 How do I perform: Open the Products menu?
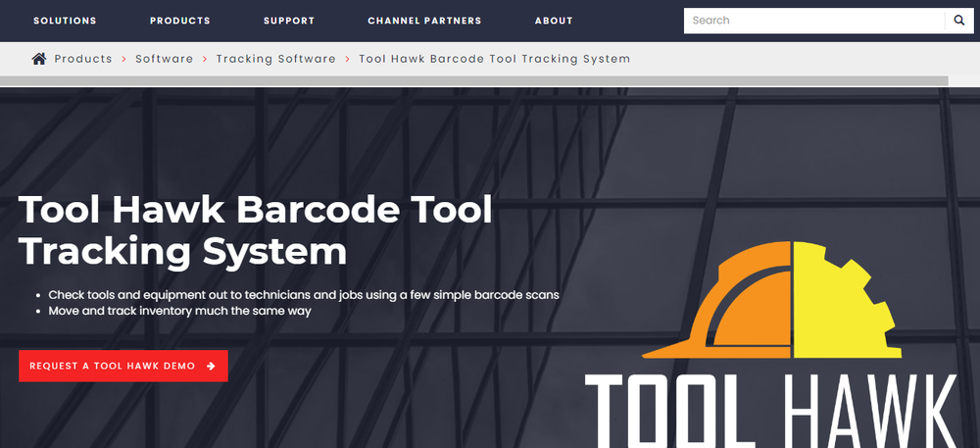[180, 21]
